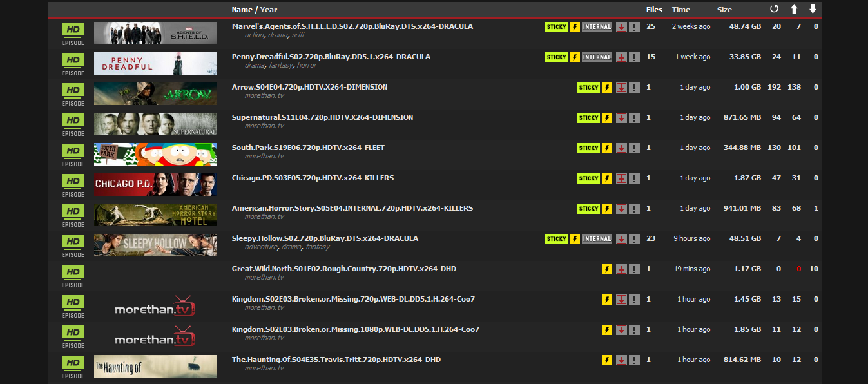Viewport: 868px width, 384px height.
Task: Click the scifi tag under Agents of S.H.I.E.L.D.
Action: (x=297, y=35)
